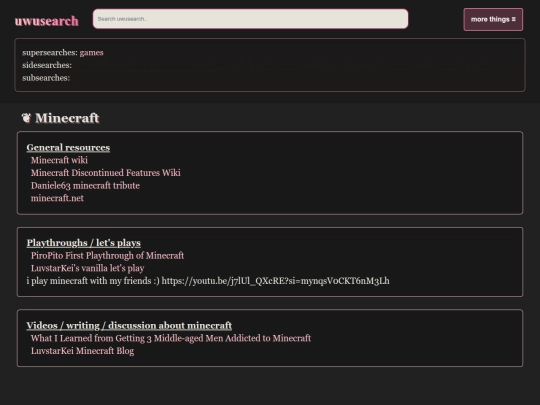Click the uwusearch logo
This screenshot has height=405, width=540.
[x=46, y=21]
